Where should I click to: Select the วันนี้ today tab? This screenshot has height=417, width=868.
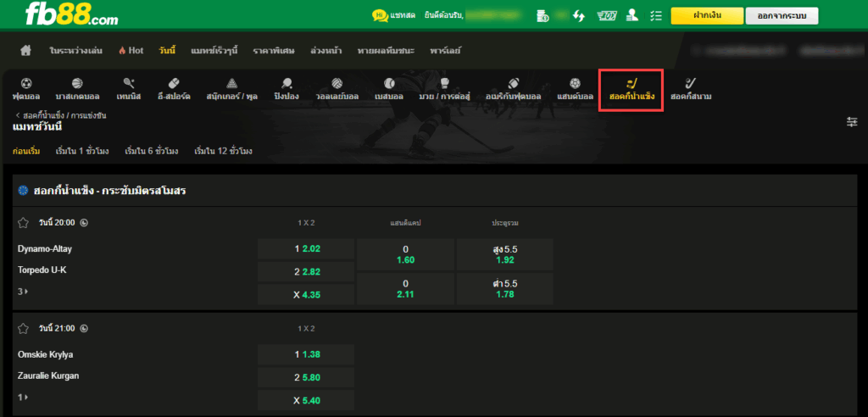coord(167,50)
